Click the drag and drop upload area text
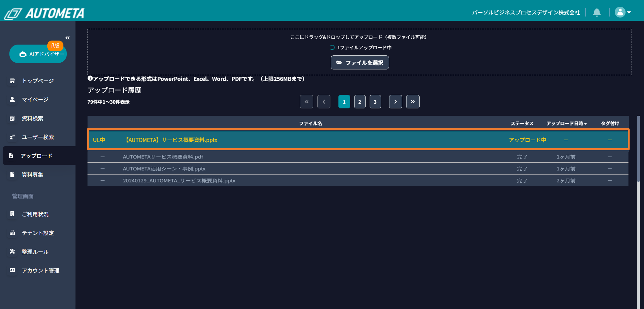 click(x=358, y=37)
